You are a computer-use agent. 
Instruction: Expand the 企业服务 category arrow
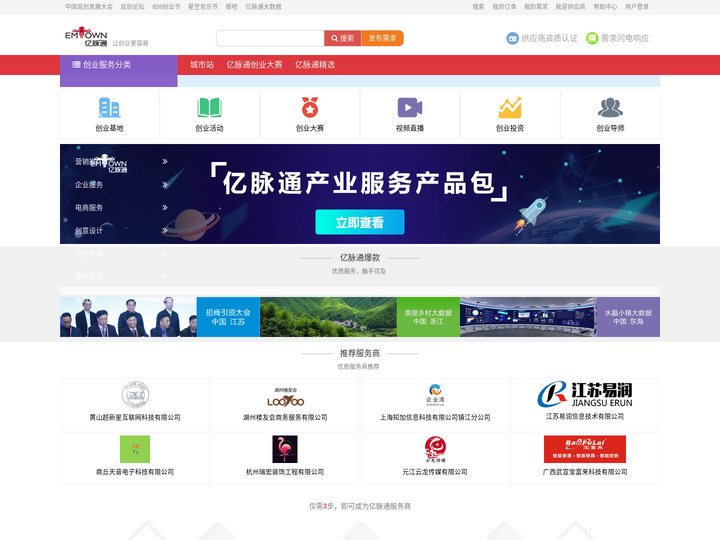point(165,185)
